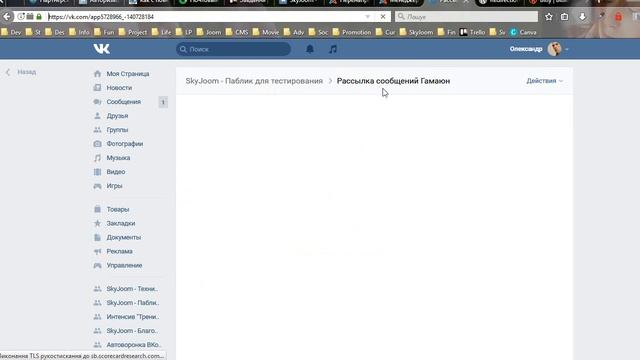This screenshot has width=640, height=360.
Task: Open Сообщения in sidebar
Action: [124, 102]
